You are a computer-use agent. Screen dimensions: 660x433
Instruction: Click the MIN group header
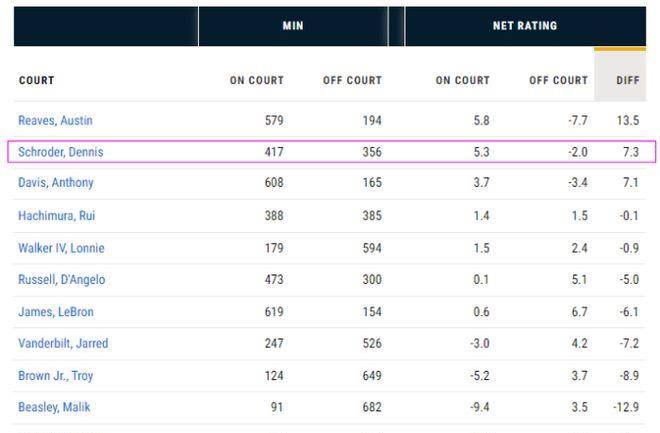293,26
